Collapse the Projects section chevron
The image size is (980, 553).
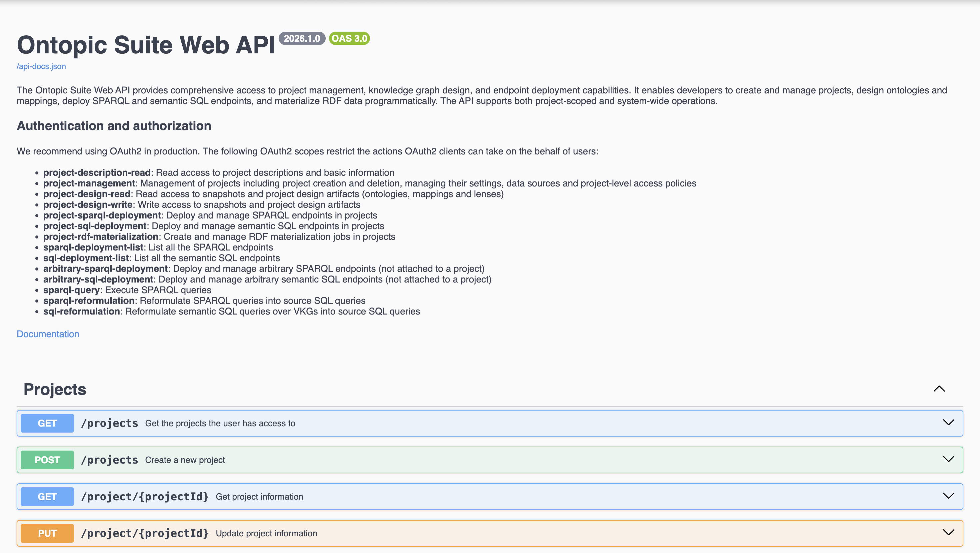tap(939, 389)
